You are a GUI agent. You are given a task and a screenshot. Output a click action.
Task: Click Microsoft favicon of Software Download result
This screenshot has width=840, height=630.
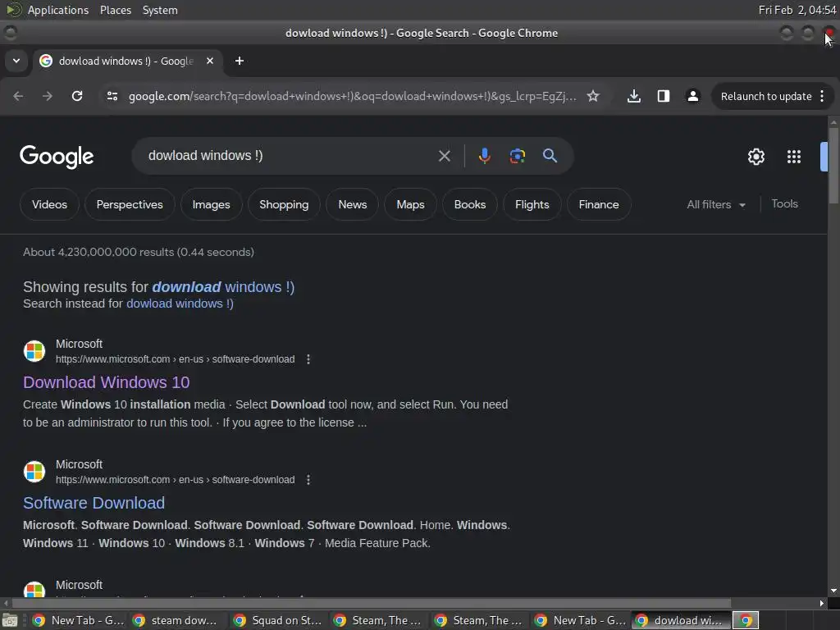tap(34, 472)
